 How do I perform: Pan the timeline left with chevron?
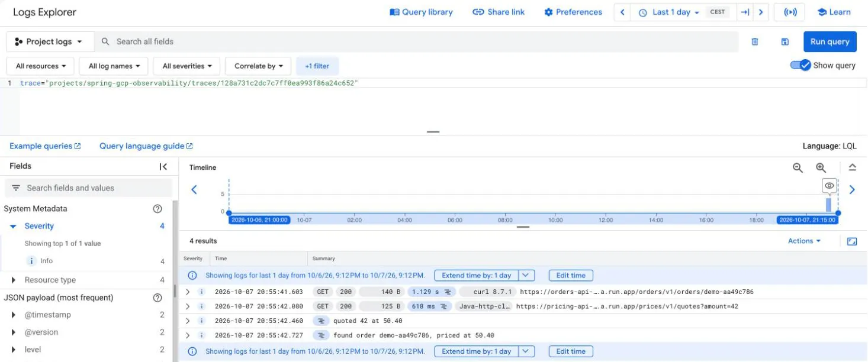(194, 190)
